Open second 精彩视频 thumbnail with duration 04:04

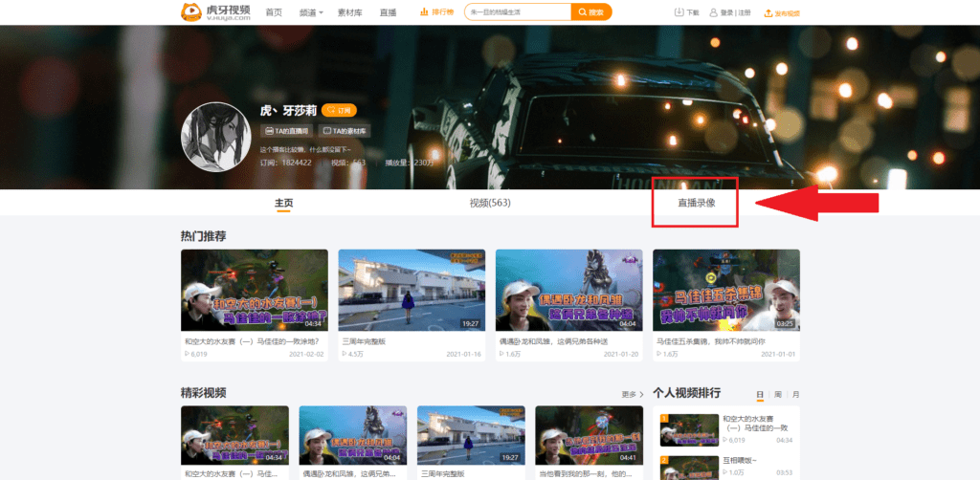point(353,435)
